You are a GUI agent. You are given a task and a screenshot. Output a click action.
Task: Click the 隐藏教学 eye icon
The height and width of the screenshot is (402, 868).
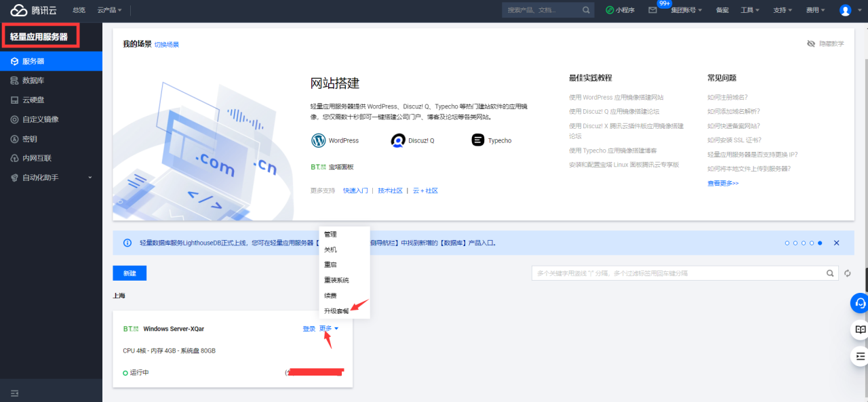(x=811, y=43)
